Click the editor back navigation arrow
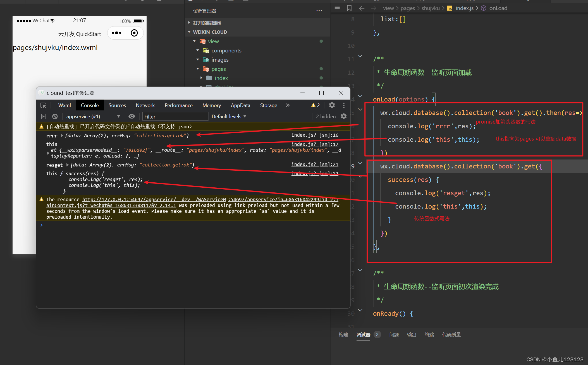The height and width of the screenshot is (365, 588). (362, 8)
